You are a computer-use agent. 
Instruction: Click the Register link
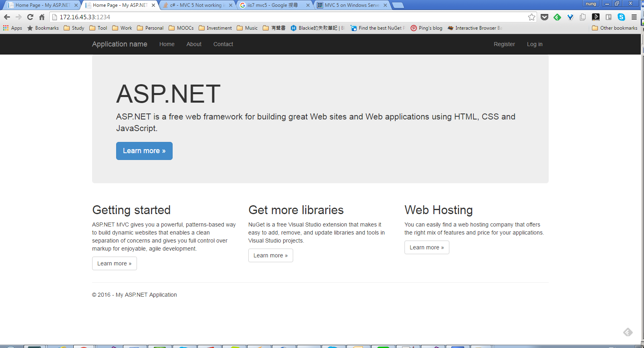tap(504, 44)
